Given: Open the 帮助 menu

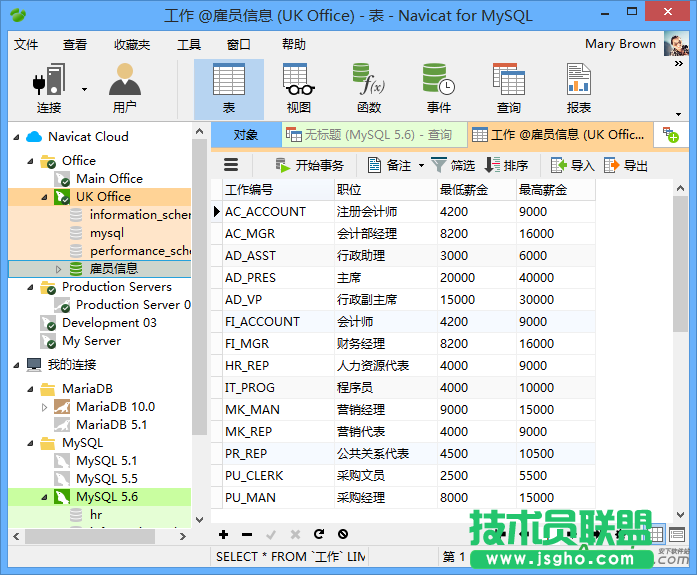Looking at the screenshot, I should click(293, 44).
